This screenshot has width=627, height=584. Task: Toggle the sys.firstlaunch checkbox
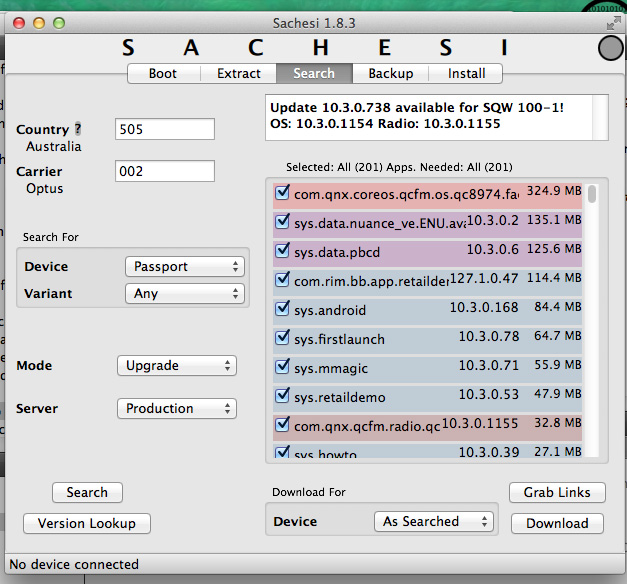(282, 337)
